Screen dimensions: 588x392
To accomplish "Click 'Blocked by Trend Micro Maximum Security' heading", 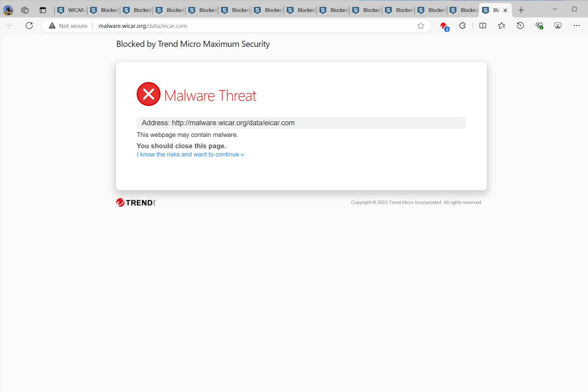I will (193, 44).
